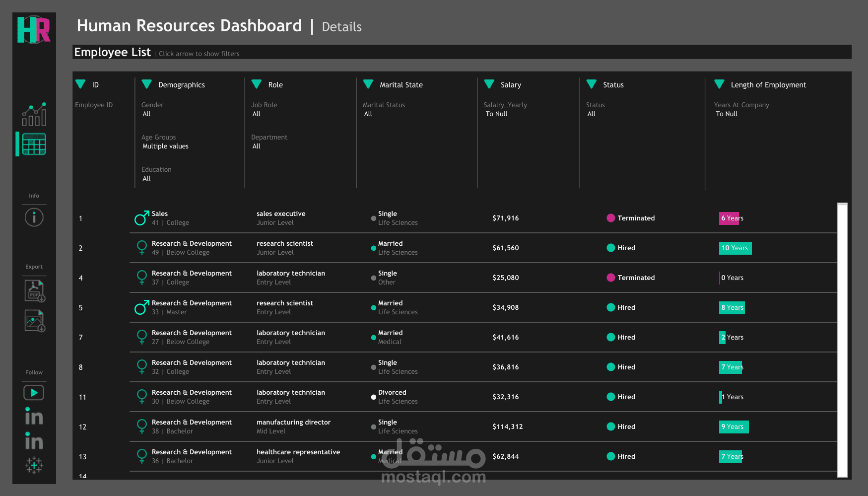Open the Years At Company filter
Screen dimensions: 868x496
point(727,114)
